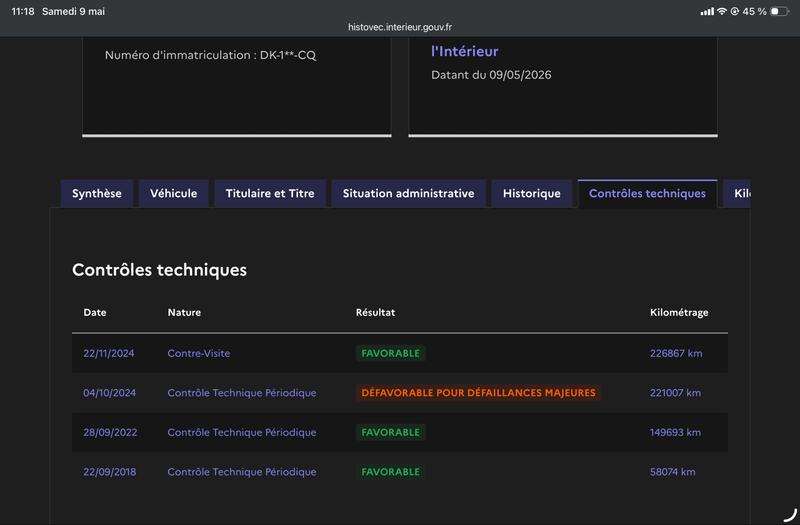This screenshot has width=800, height=525.
Task: Click the 22/11/2024 Contre-Visite row date
Action: tap(109, 353)
